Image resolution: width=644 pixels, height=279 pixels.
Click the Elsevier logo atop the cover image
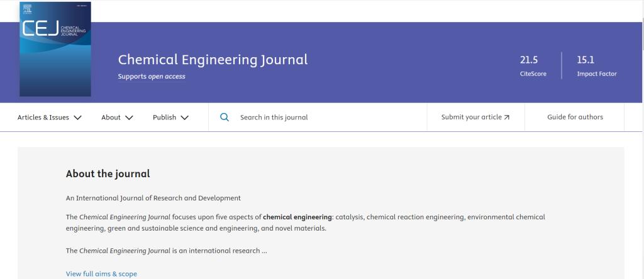26,9
